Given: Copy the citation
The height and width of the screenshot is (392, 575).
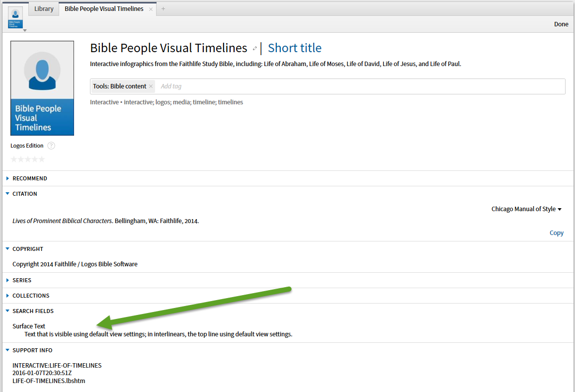Looking at the screenshot, I should [x=556, y=233].
